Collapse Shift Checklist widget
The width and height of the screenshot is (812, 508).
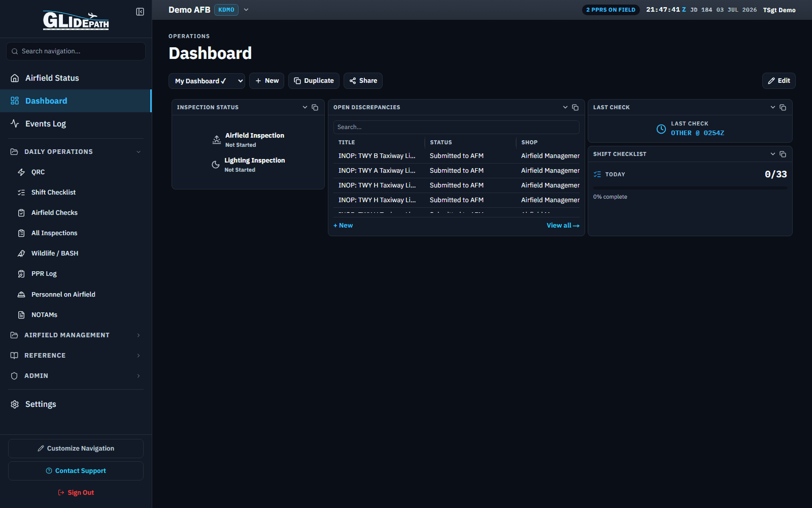[x=773, y=154]
